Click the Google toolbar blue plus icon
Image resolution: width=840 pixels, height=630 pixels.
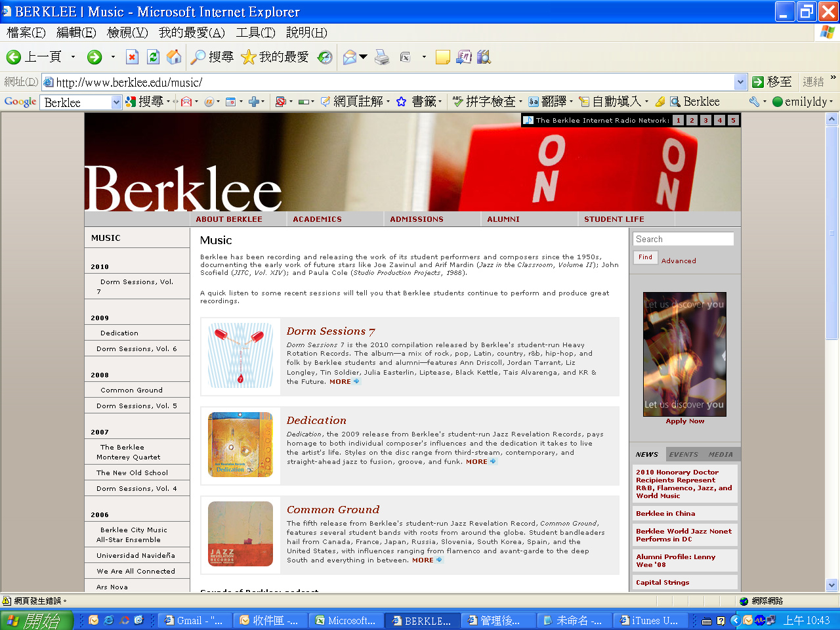click(254, 102)
